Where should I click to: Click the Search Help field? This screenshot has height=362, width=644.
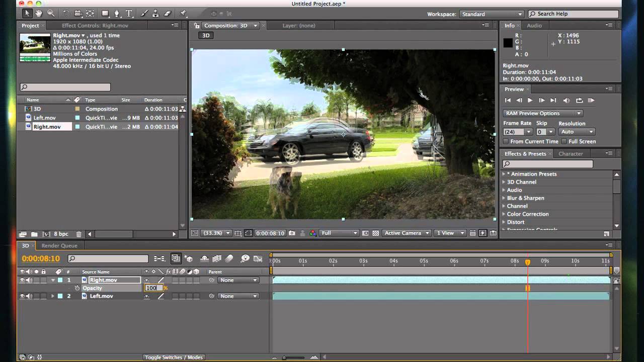coord(574,14)
